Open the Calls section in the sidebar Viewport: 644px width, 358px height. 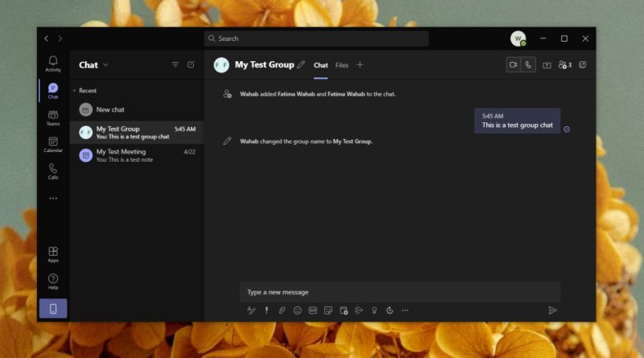point(53,171)
